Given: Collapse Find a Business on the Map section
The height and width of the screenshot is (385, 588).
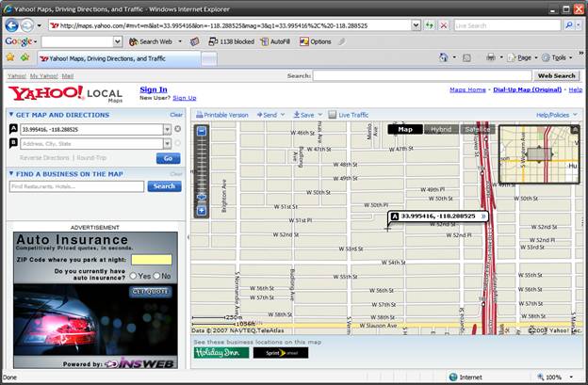Looking at the screenshot, I should point(11,174).
